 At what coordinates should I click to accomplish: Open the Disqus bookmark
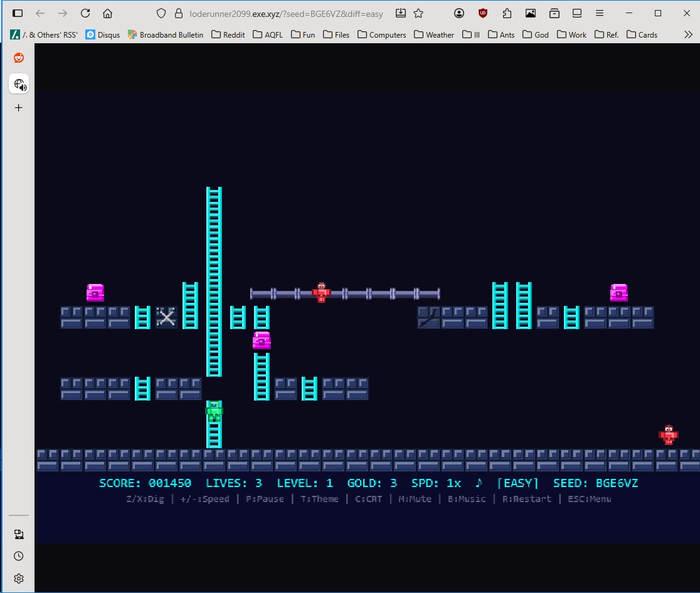point(103,34)
